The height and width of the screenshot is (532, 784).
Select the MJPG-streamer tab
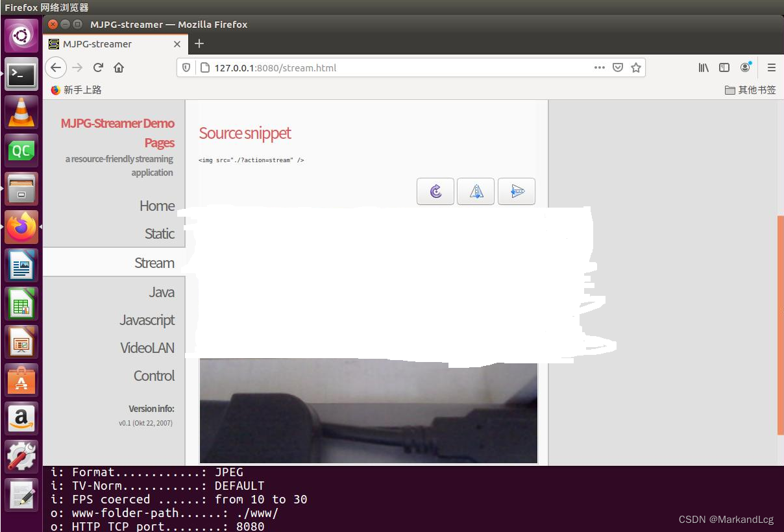pos(116,44)
